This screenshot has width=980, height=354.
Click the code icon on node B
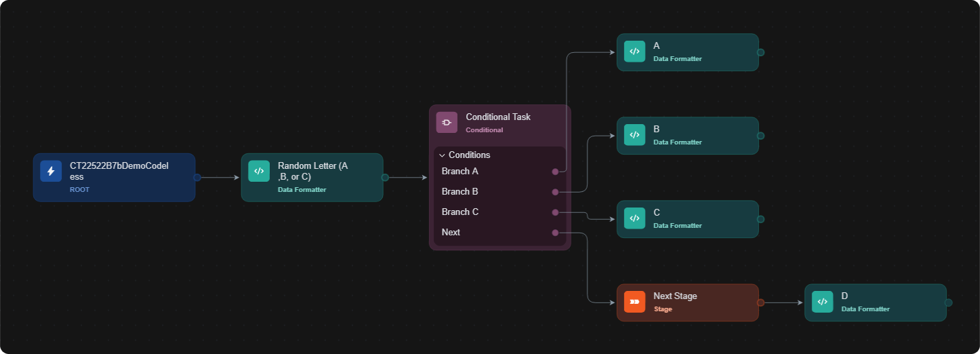pos(634,134)
